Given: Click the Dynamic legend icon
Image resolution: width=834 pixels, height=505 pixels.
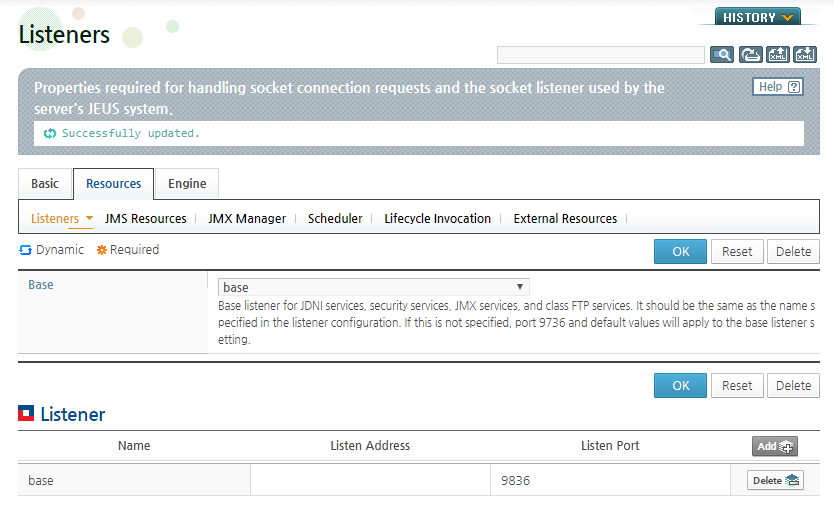Looking at the screenshot, I should click(x=26, y=250).
